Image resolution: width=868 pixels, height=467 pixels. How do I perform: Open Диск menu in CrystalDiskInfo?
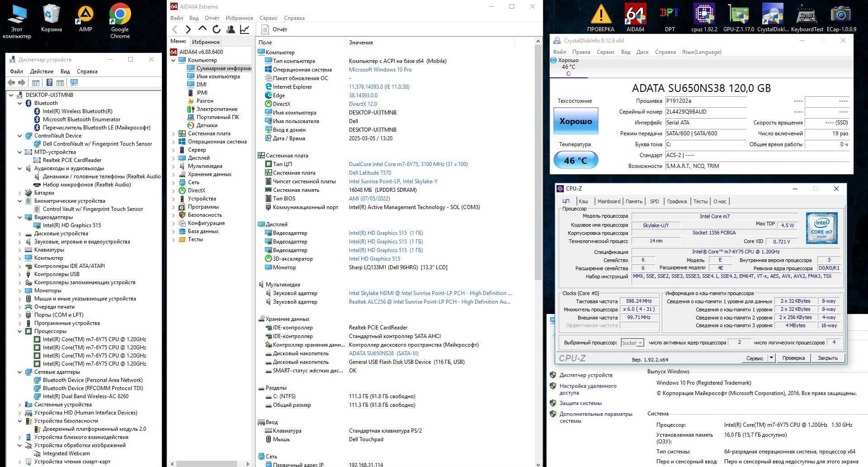pos(642,52)
